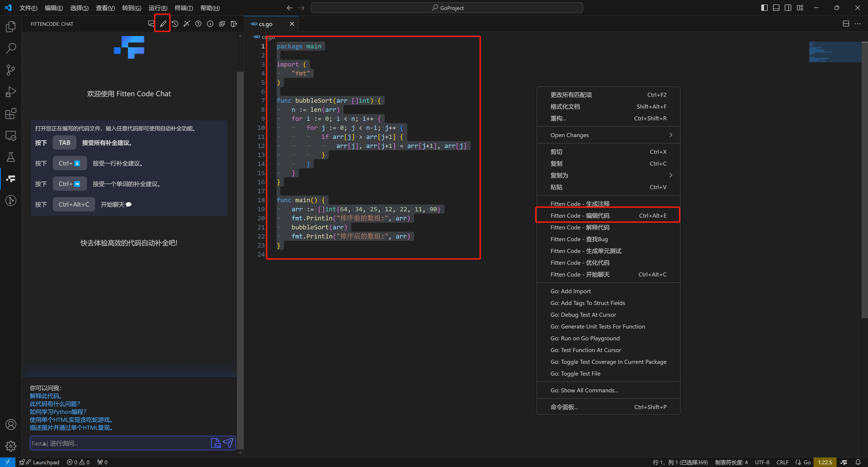Screen dimensions: 868x467
Task: Open Fast mode selector in chat input
Action: (39, 444)
